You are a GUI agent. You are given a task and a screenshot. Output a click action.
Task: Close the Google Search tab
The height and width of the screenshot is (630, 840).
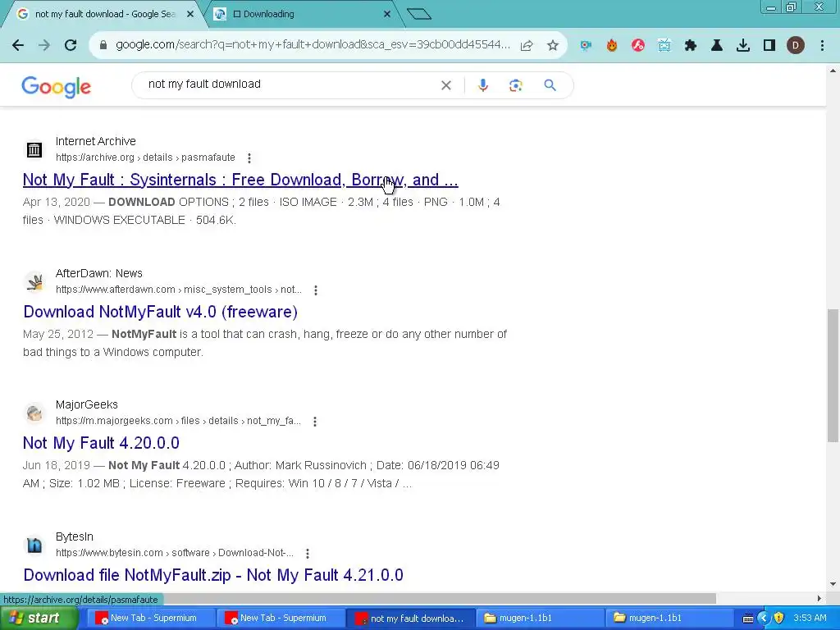(x=190, y=14)
